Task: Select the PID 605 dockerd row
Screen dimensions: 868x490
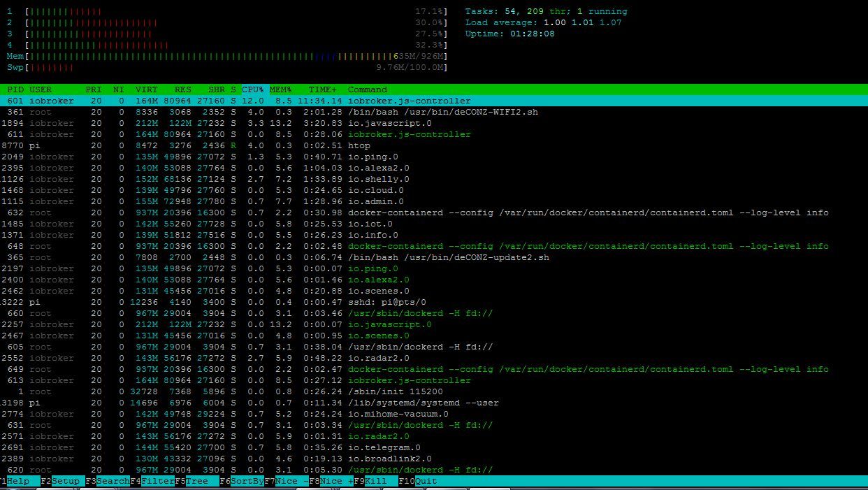Action: coord(434,347)
